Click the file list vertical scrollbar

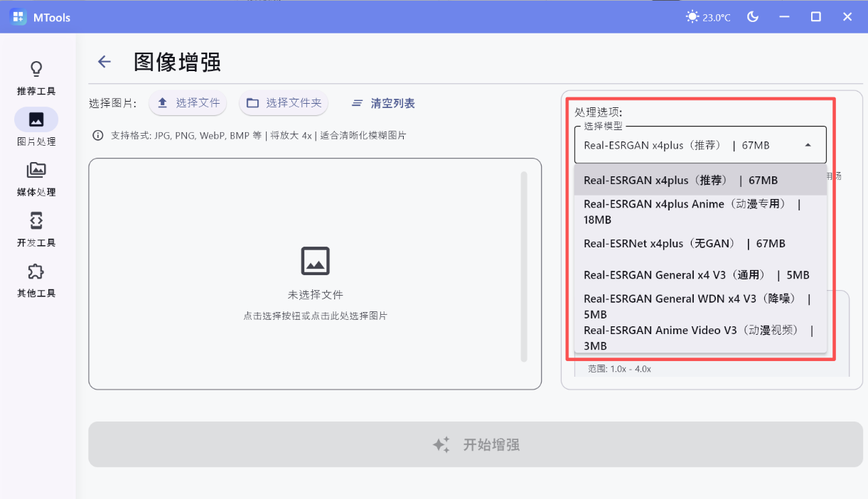pyautogui.click(x=525, y=267)
